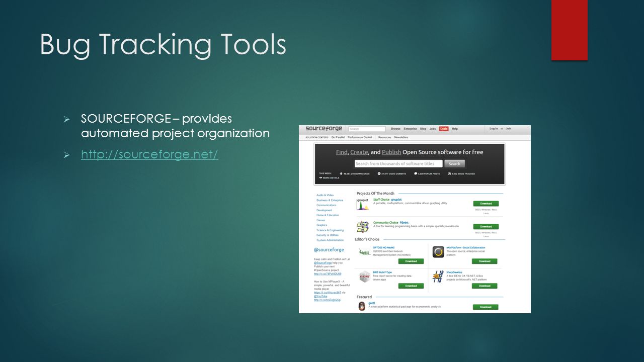Screen dimensions: 644x362
Task: Click the OPTOSS NG-NetMS logo
Action: 365,252
